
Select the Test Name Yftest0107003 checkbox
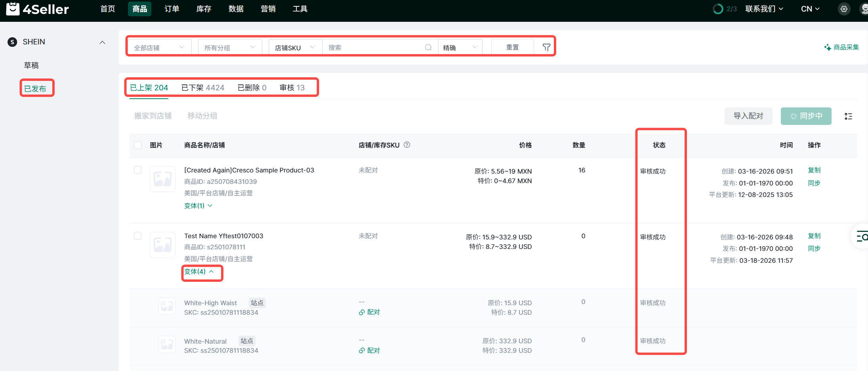pyautogui.click(x=138, y=236)
